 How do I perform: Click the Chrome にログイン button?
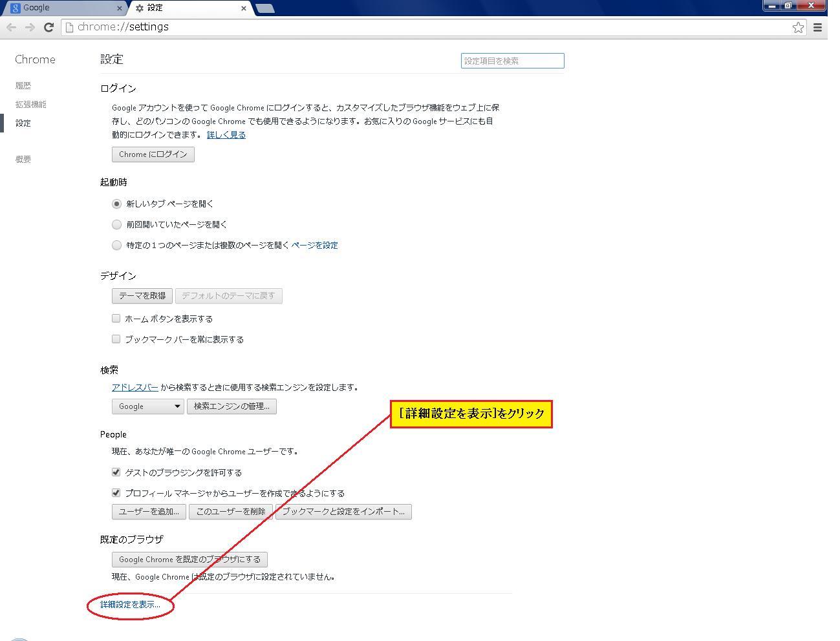click(x=153, y=154)
